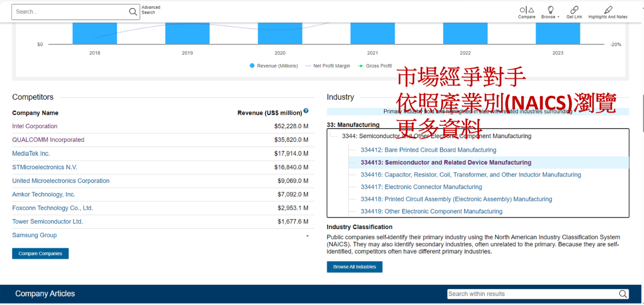Toggle Gross Profit legend series

(375, 66)
